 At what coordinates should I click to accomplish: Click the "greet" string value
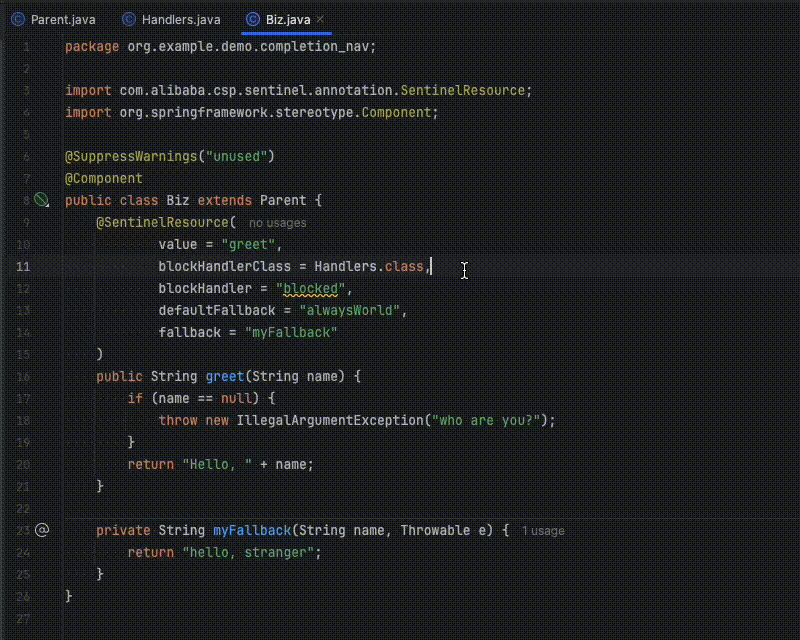248,244
